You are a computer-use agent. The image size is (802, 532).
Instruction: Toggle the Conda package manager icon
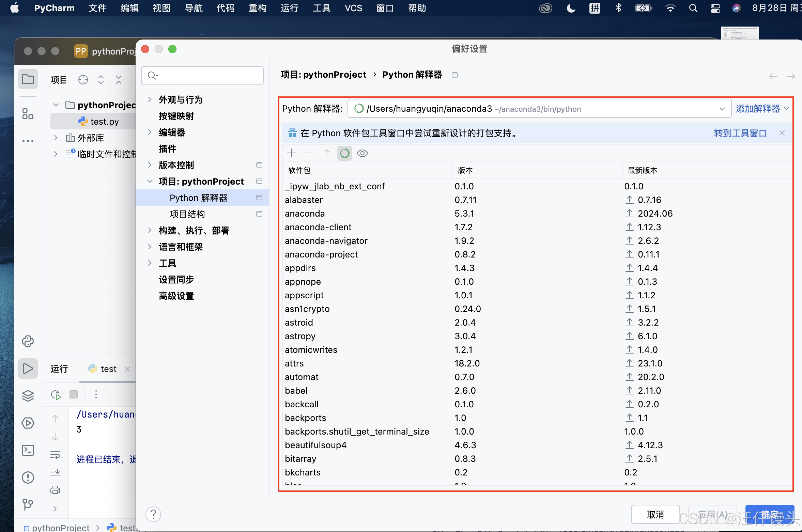344,153
